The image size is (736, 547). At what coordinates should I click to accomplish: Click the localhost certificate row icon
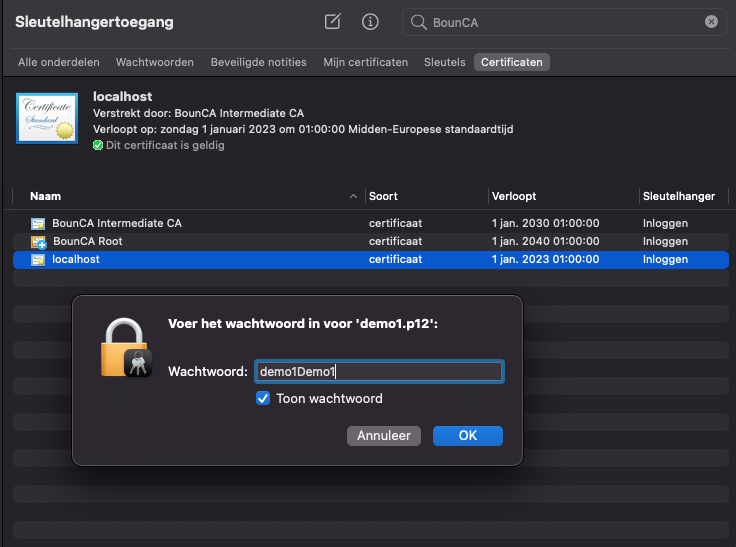point(38,260)
